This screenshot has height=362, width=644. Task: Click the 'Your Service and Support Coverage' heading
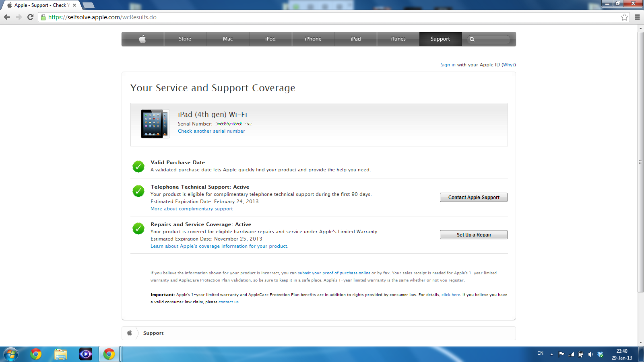pyautogui.click(x=213, y=88)
